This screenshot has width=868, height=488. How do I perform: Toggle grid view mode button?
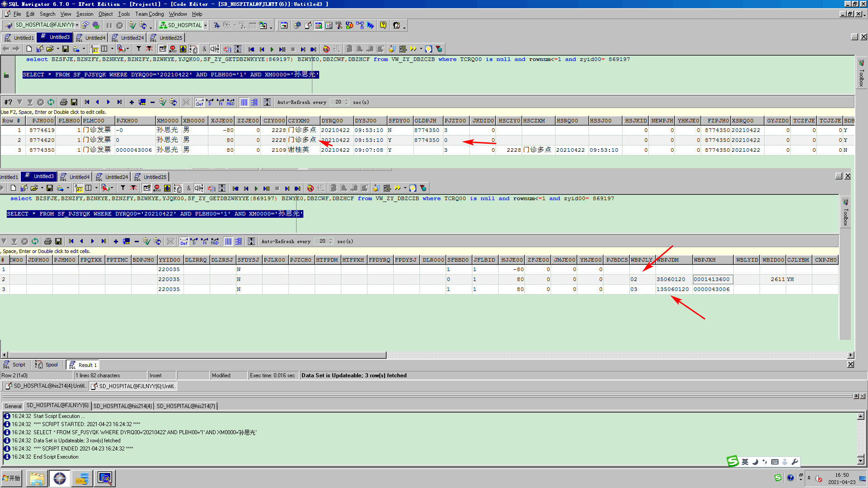[244, 102]
